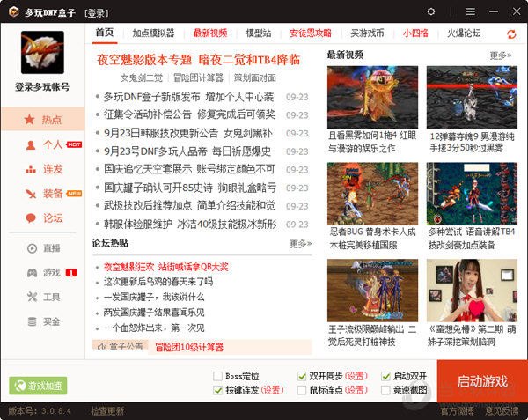Viewport: 528px width, 420px height.
Task: Click 检查更新 in the status bar
Action: 107,411
